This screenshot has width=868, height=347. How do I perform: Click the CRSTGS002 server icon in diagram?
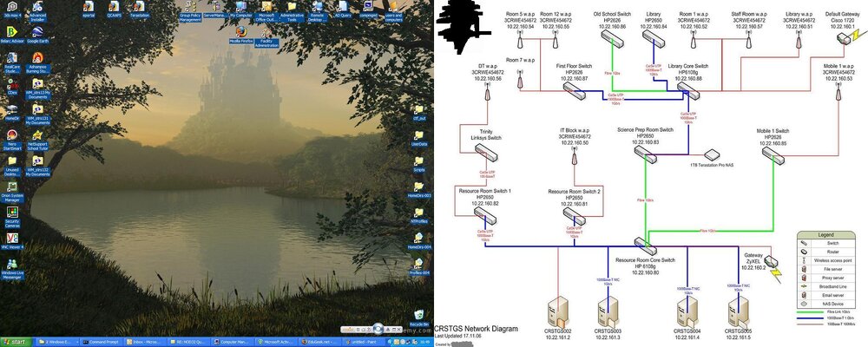click(558, 312)
